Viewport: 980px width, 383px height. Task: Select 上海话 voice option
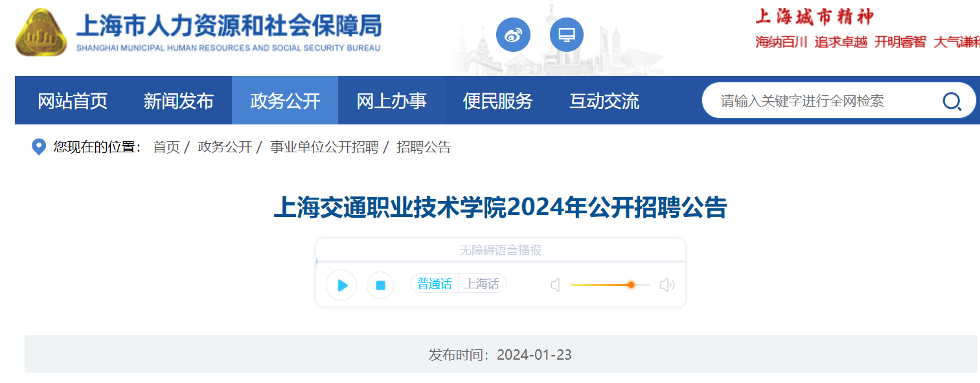click(x=482, y=284)
